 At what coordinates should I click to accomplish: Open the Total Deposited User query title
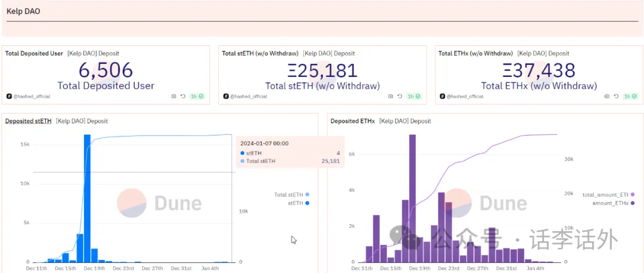pos(34,54)
